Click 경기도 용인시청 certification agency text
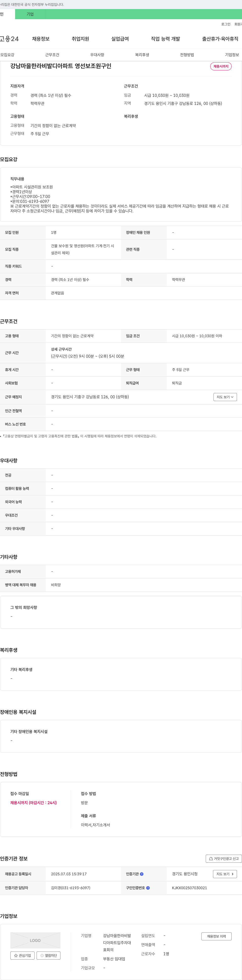 click(185, 874)
